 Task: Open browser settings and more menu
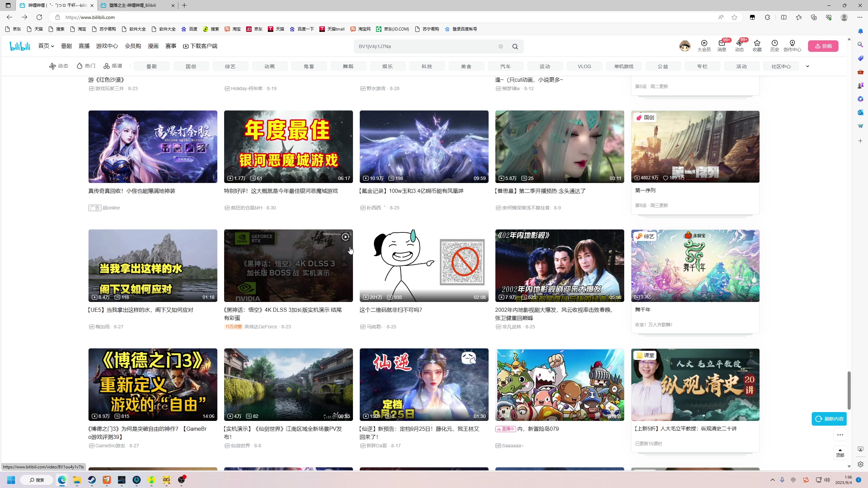(x=860, y=17)
